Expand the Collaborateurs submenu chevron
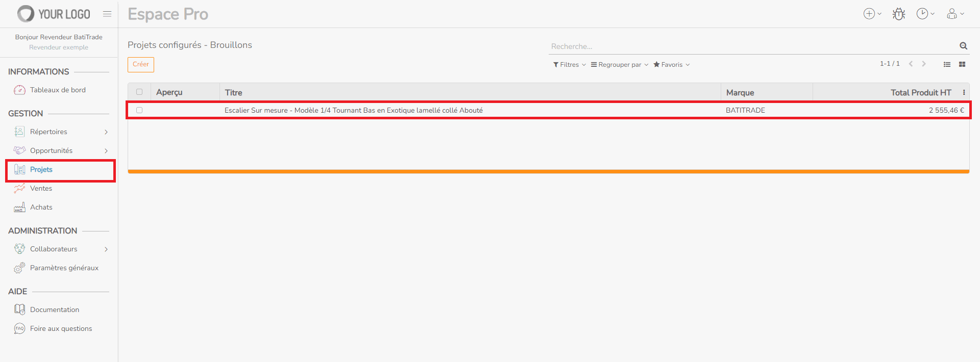 pyautogui.click(x=106, y=249)
